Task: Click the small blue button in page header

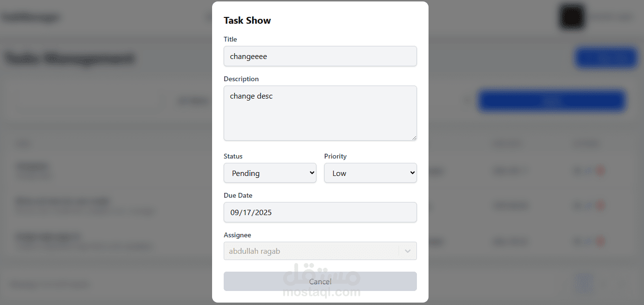Action: coord(606,58)
